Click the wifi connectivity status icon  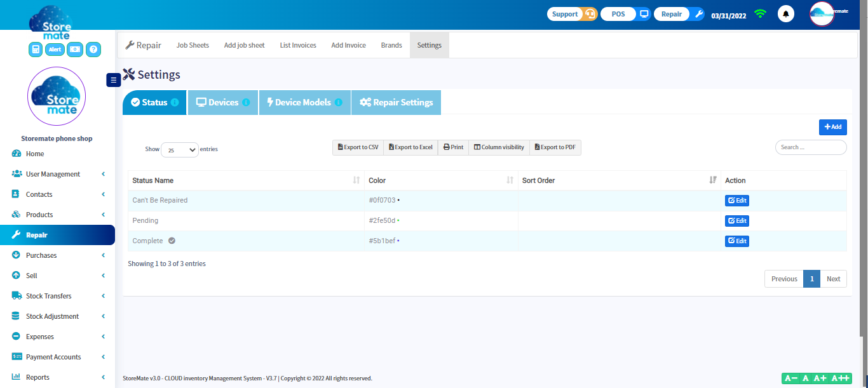(x=760, y=13)
